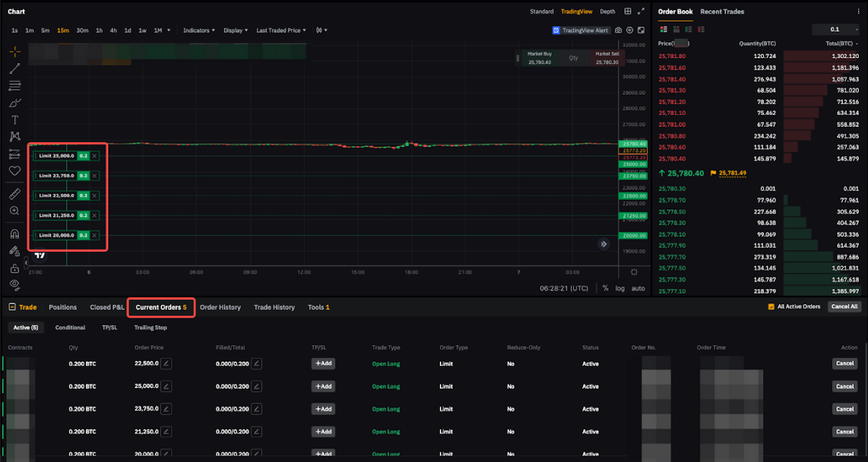
Task: Uncheck the All Active Orders checkbox
Action: (x=771, y=307)
